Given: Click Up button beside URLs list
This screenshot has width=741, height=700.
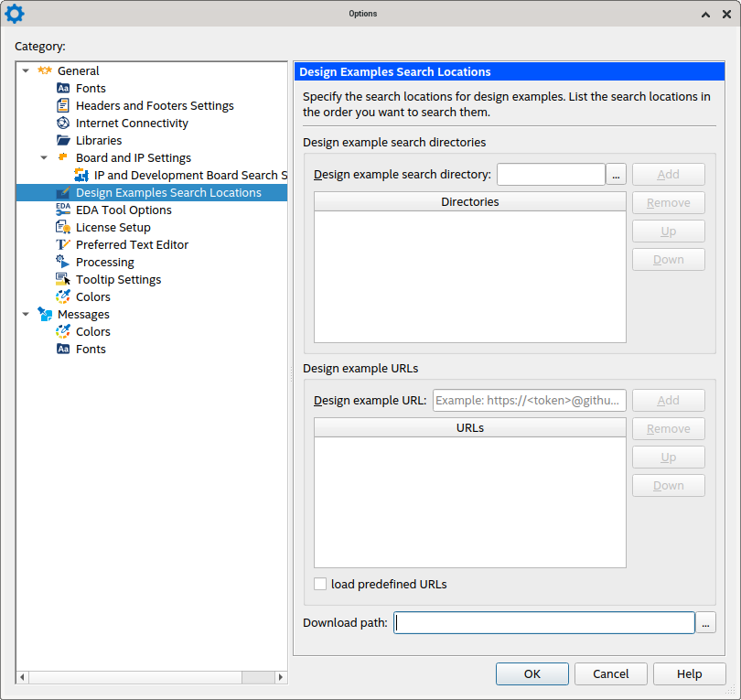Looking at the screenshot, I should [668, 457].
